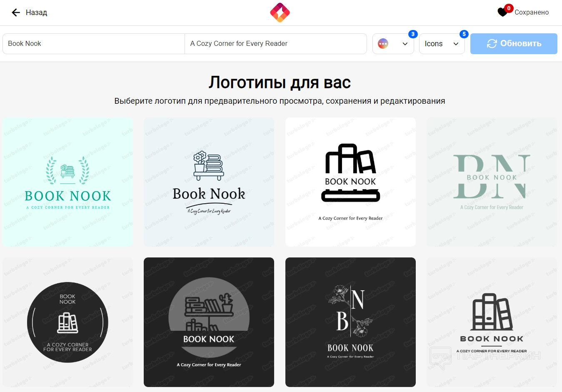Click the chevron of the Icons dropdown
Viewport: 562px width, 392px height.
pos(456,44)
